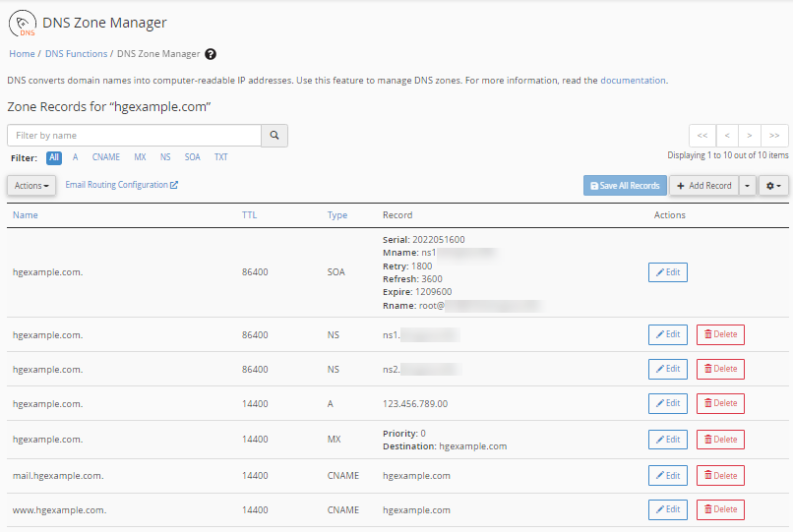
Task: Go to the next page of records
Action: tap(751, 136)
